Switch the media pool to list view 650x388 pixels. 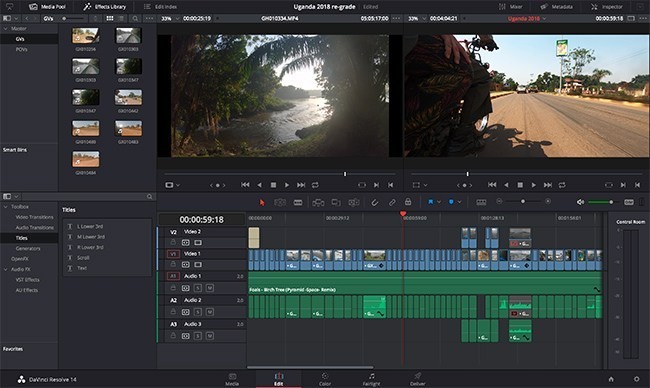[121, 19]
